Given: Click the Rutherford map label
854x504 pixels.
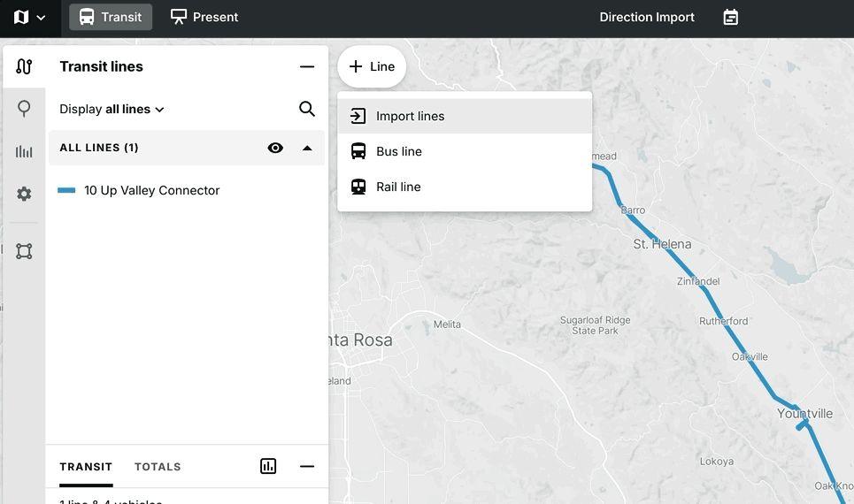Looking at the screenshot, I should (x=724, y=321).
